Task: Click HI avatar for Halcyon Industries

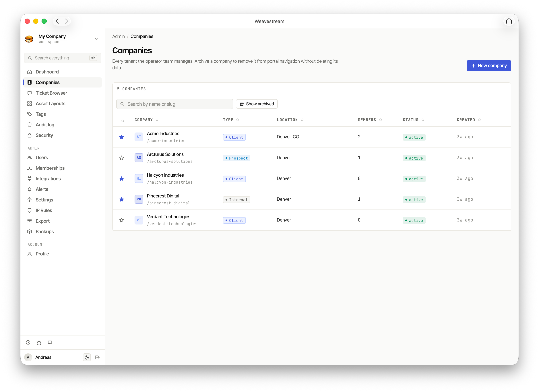Action: [139, 179]
